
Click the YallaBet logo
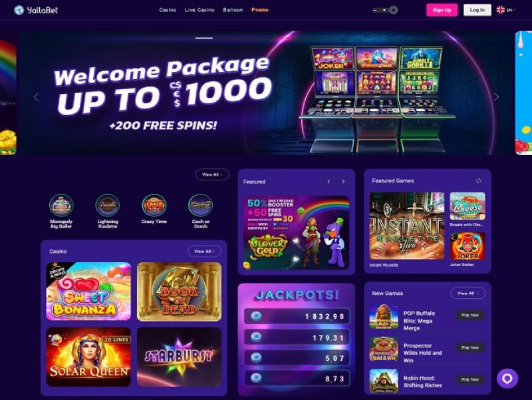pos(36,10)
